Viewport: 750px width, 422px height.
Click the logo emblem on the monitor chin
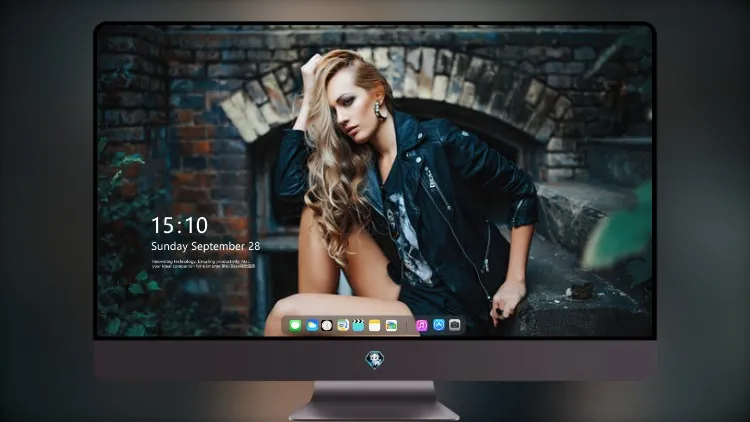pyautogui.click(x=375, y=360)
